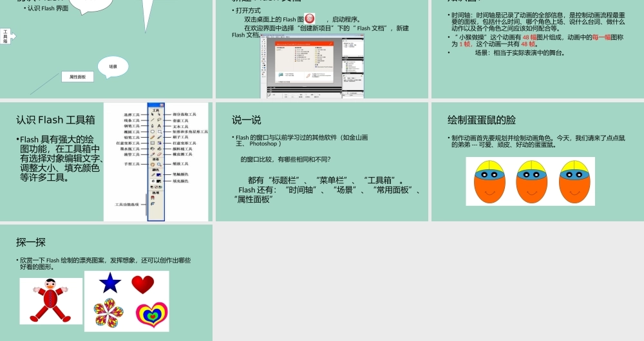Click the red clown figure drawing
The width and height of the screenshot is (644, 341).
tap(51, 300)
